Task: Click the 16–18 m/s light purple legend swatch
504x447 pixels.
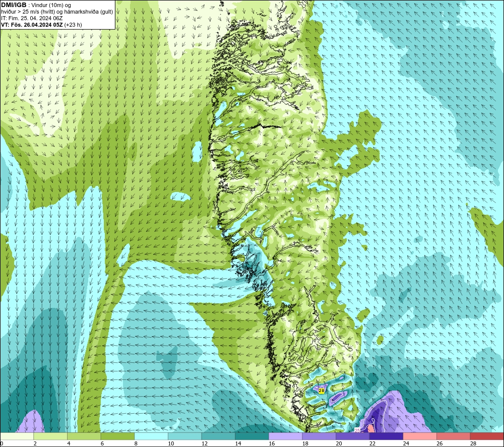Action: (x=285, y=436)
